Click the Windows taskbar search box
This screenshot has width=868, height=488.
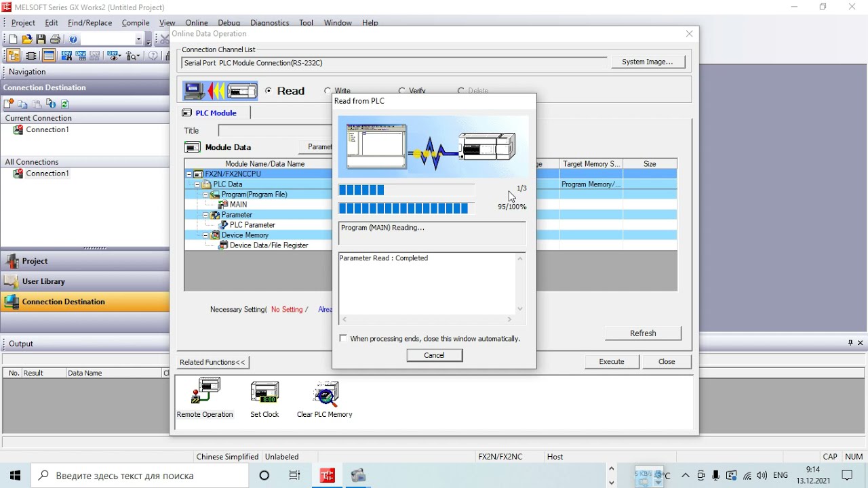[x=140, y=475]
